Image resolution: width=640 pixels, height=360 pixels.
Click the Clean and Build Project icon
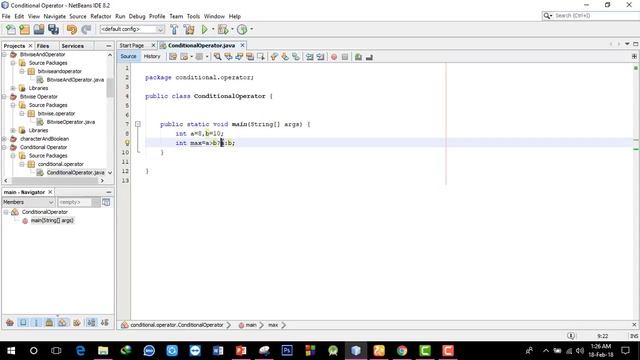tap(189, 29)
